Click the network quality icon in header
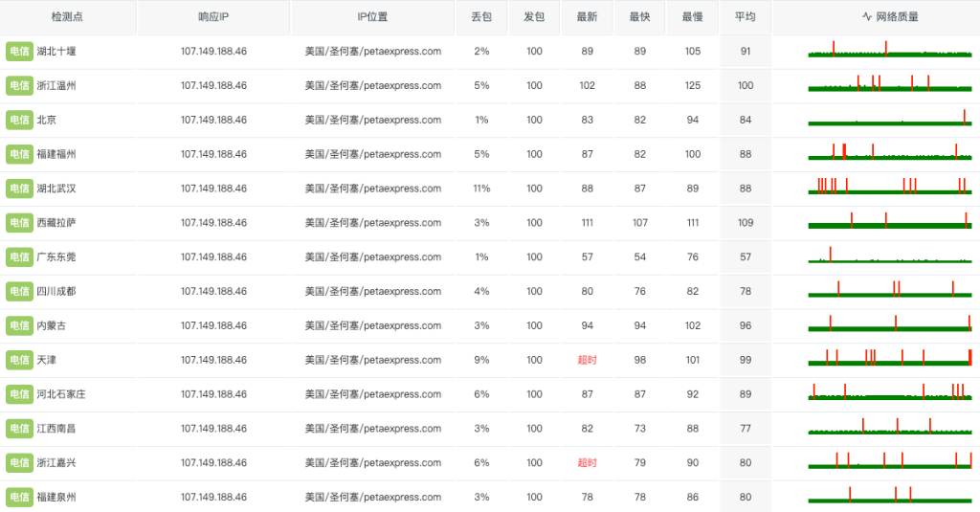This screenshot has height=512, width=980. pyautogui.click(x=867, y=17)
